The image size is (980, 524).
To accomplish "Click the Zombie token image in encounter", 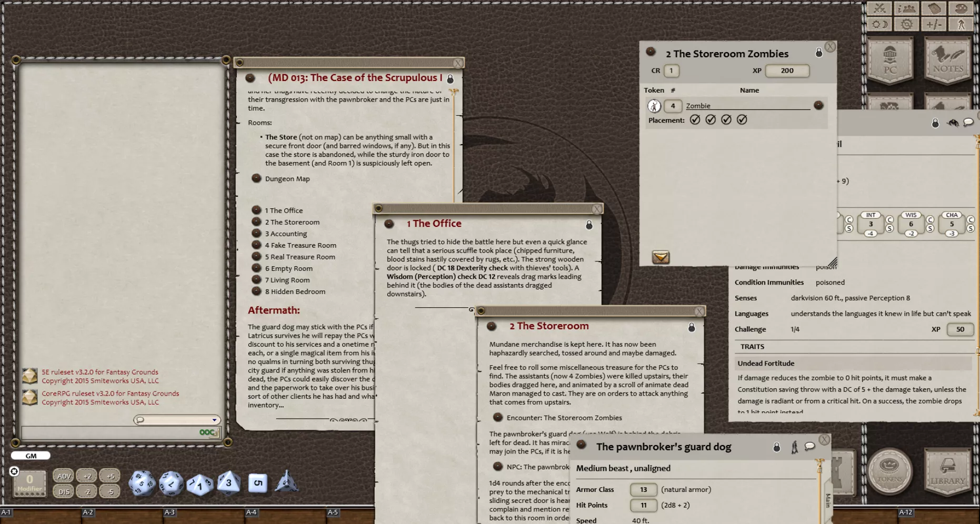I will coord(654,106).
